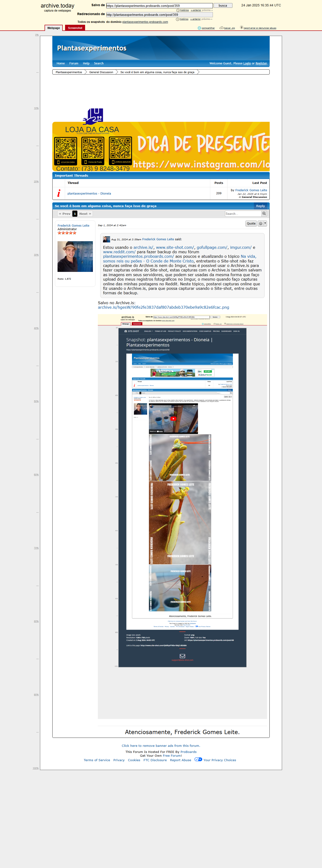
Task: Switch to the Webpage tab
Action: [x=54, y=28]
